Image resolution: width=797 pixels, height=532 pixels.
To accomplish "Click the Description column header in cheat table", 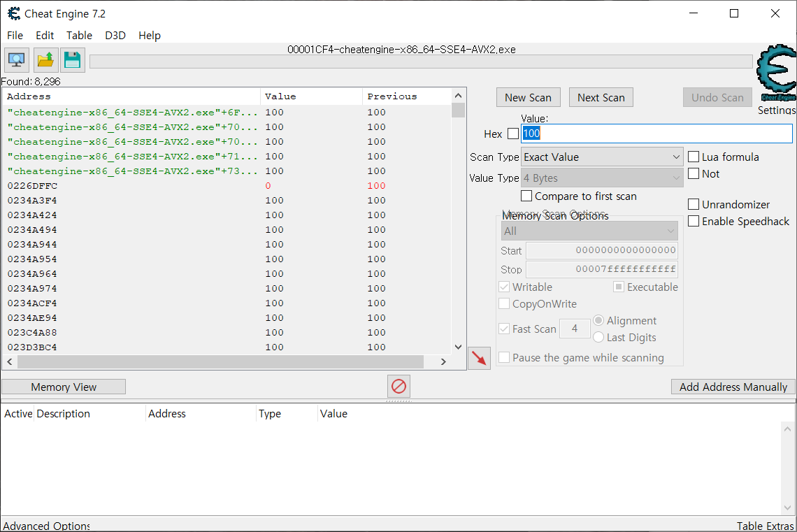I will (x=89, y=414).
